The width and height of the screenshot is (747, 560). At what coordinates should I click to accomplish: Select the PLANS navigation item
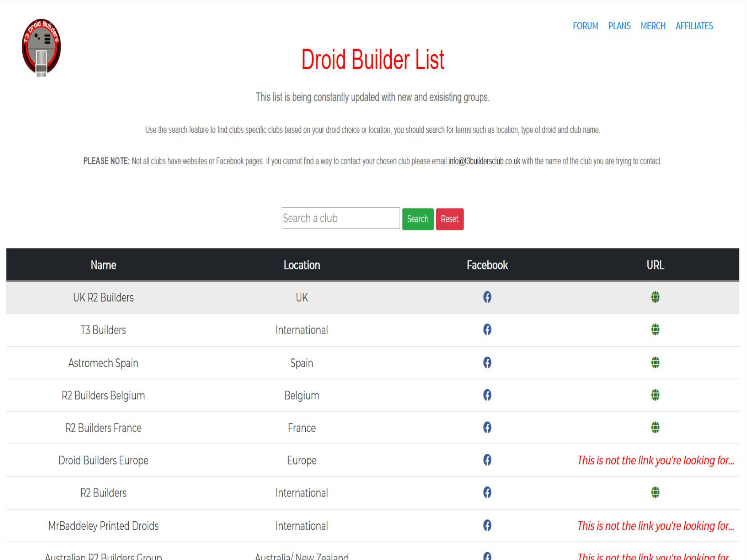[619, 25]
